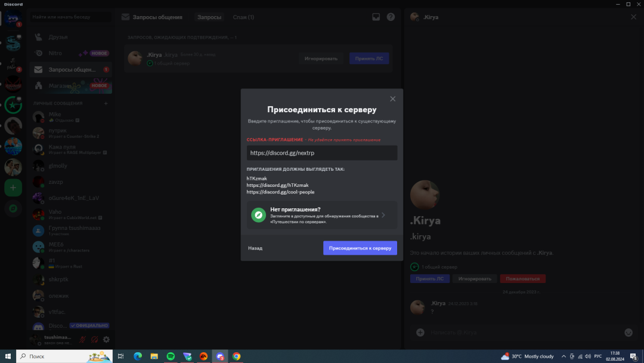
Task: Open the Windows Start menu
Action: pos(8,356)
